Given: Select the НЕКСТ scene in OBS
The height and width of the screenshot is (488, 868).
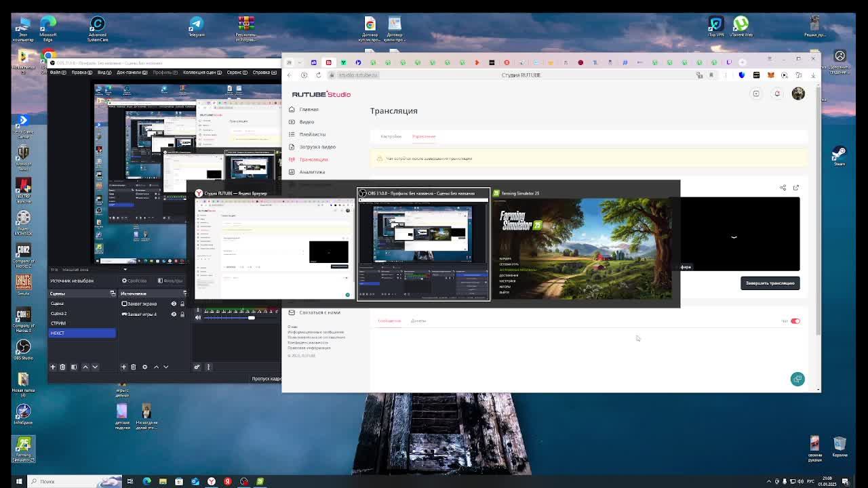Looking at the screenshot, I should tap(82, 333).
